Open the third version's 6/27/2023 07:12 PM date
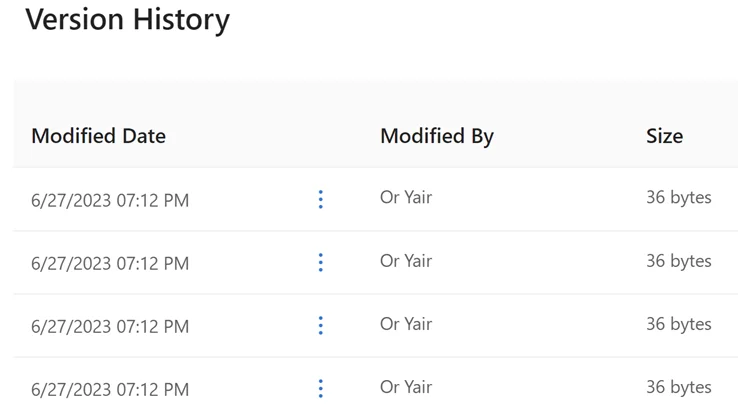 [x=110, y=326]
